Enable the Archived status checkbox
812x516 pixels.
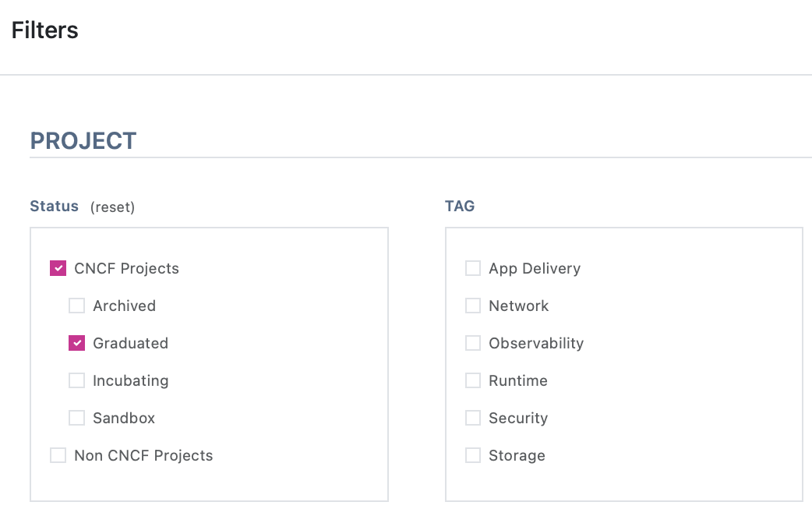pyautogui.click(x=76, y=306)
